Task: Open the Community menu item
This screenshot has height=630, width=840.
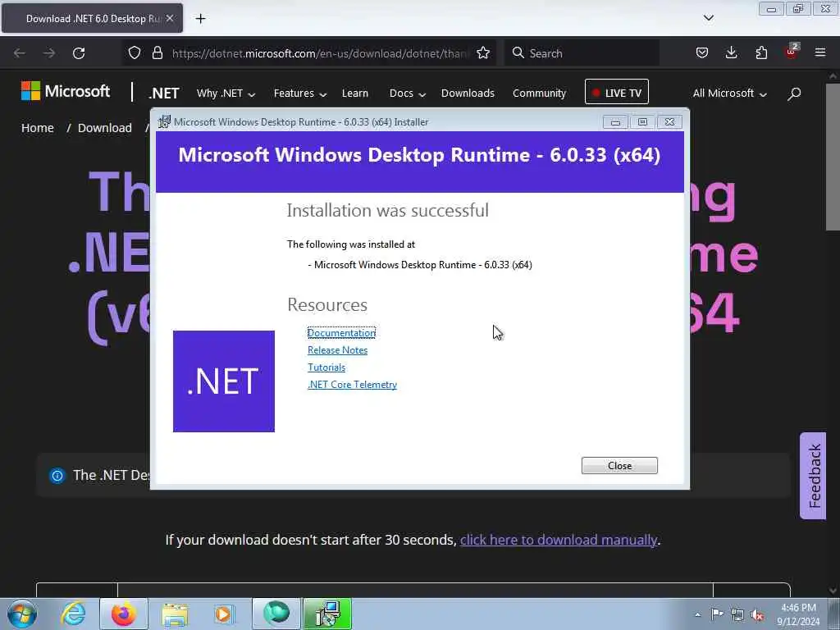Action: (539, 94)
